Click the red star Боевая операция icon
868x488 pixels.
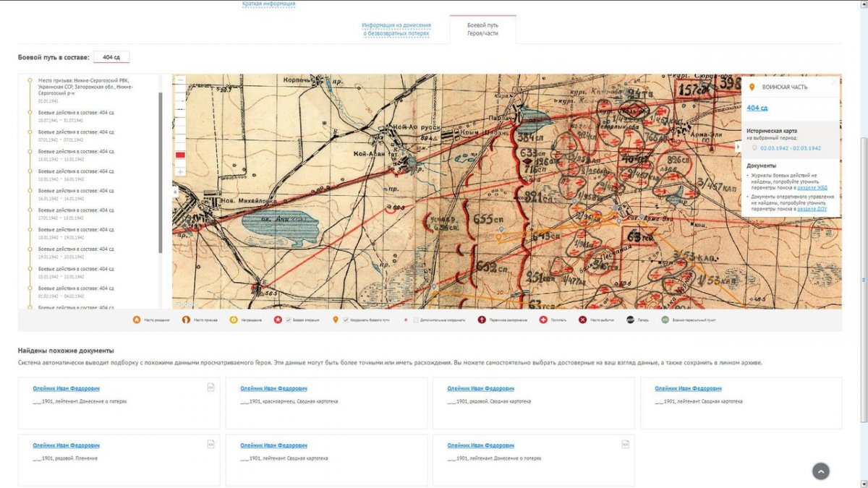pos(277,320)
